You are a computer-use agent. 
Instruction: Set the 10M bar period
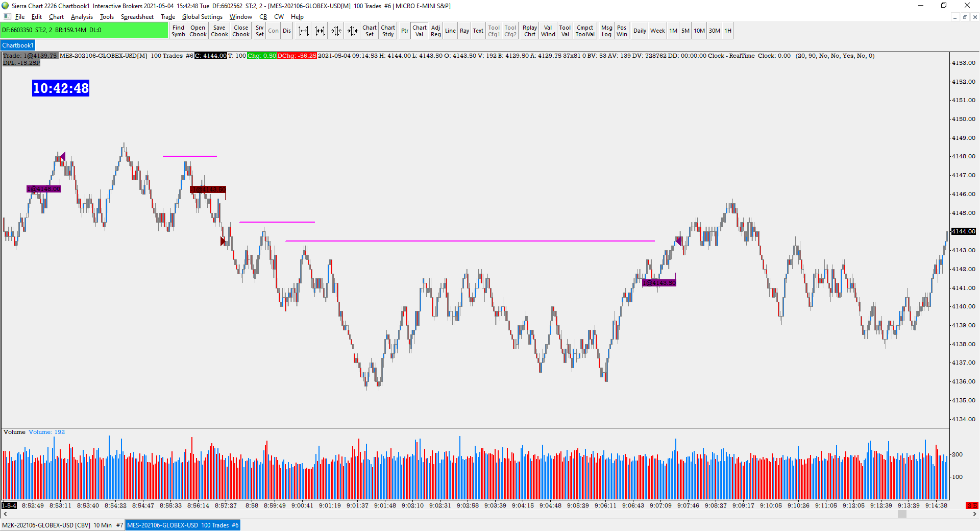(x=699, y=31)
